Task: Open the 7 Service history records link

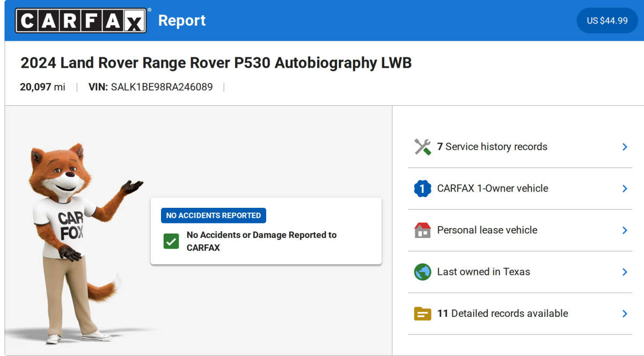Action: pyautogui.click(x=492, y=147)
